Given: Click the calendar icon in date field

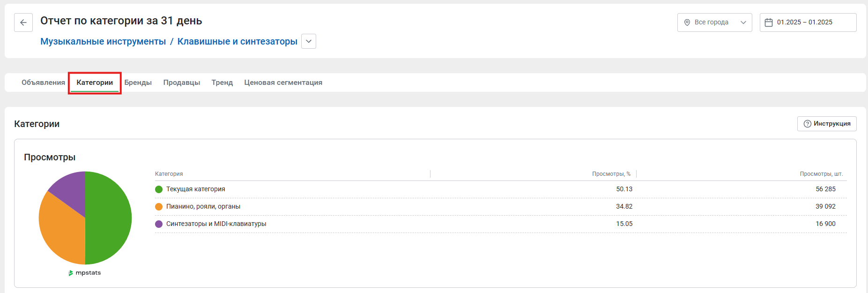Looking at the screenshot, I should pyautogui.click(x=769, y=23).
